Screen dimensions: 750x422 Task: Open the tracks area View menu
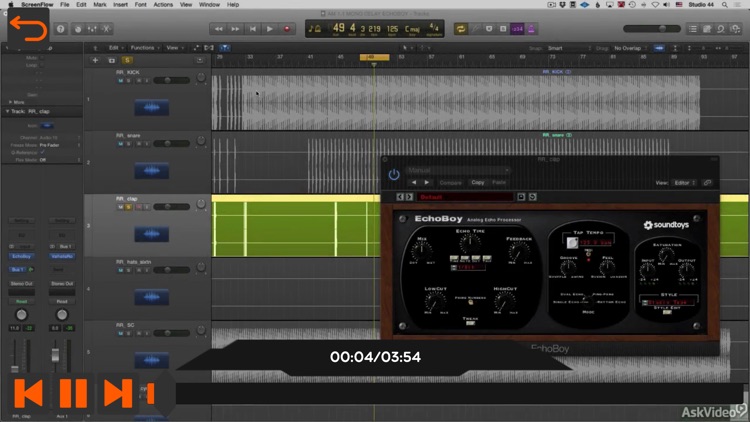[x=174, y=48]
